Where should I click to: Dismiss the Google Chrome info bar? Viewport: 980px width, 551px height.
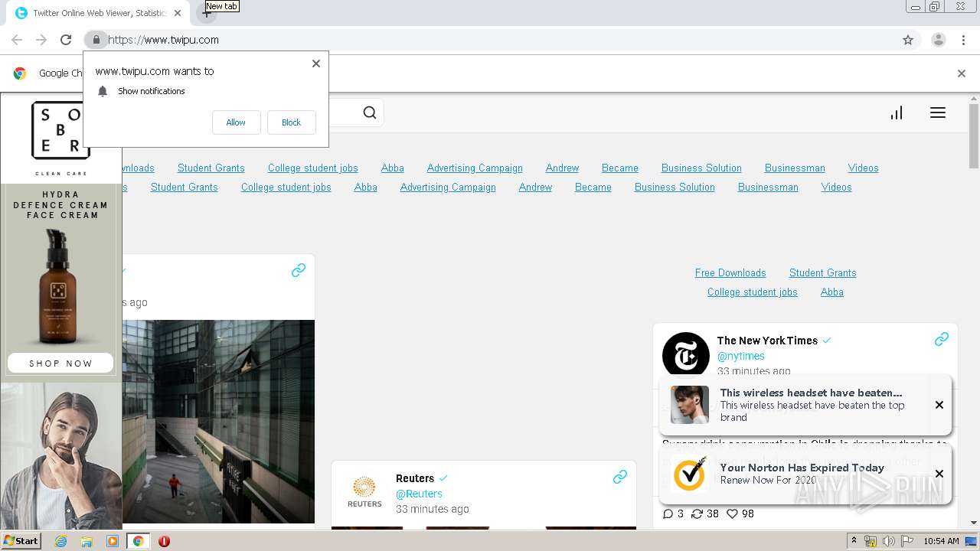(962, 73)
